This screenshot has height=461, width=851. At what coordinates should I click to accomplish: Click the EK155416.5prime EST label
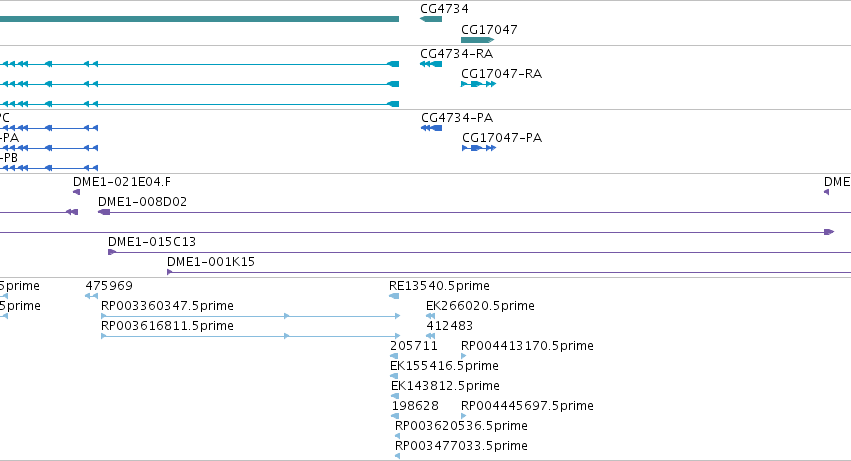pos(444,366)
